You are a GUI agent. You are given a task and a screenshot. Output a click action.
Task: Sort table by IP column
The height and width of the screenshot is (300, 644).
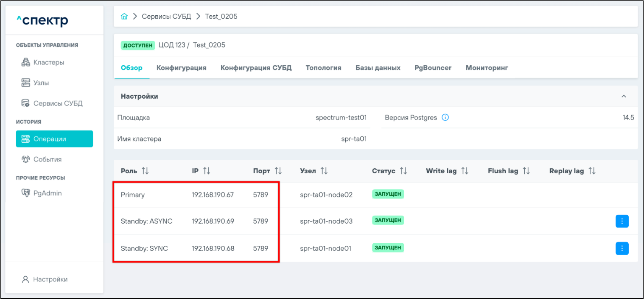click(x=207, y=171)
